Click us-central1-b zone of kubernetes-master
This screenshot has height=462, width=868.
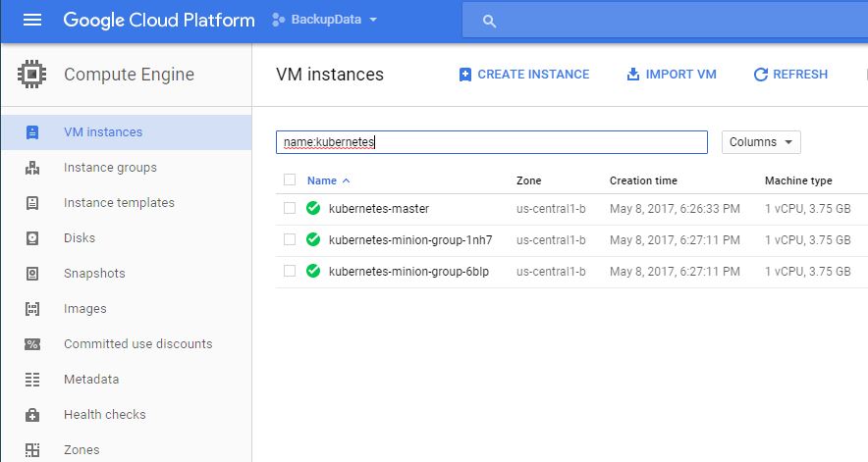coord(551,209)
